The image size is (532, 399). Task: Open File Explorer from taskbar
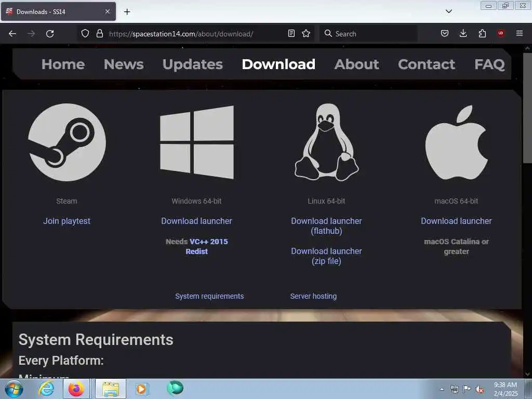click(111, 389)
